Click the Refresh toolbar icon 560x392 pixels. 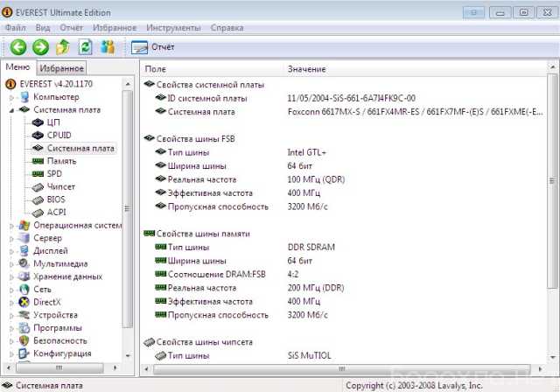86,47
